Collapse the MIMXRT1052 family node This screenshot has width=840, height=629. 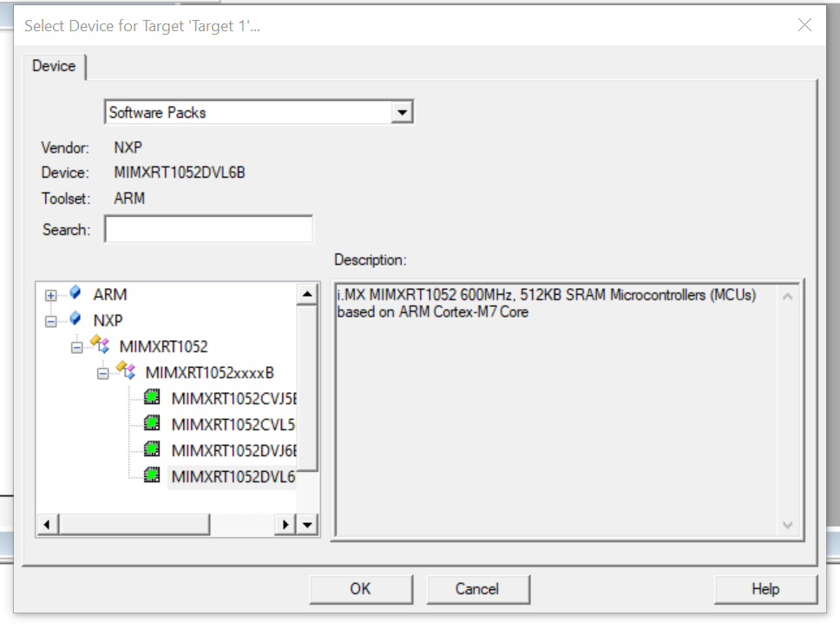(x=76, y=348)
